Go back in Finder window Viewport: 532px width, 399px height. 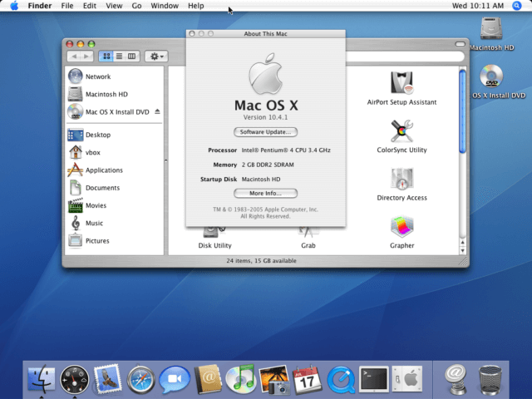pyautogui.click(x=74, y=57)
